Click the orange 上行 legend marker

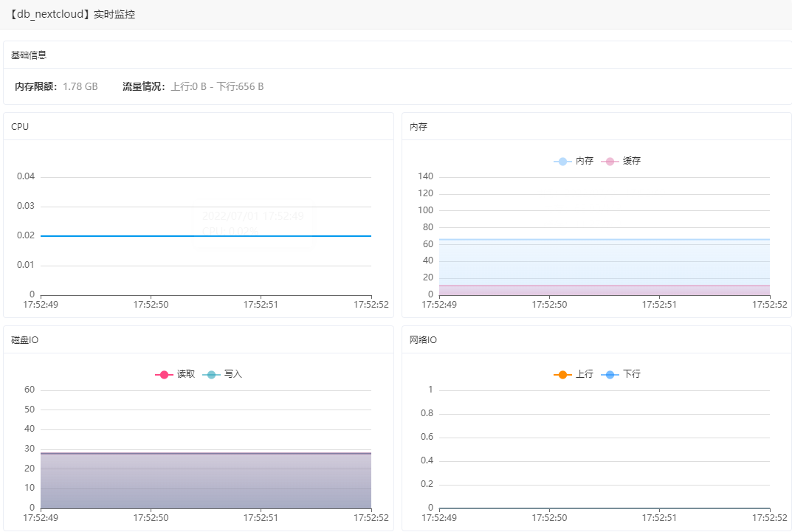tap(562, 375)
